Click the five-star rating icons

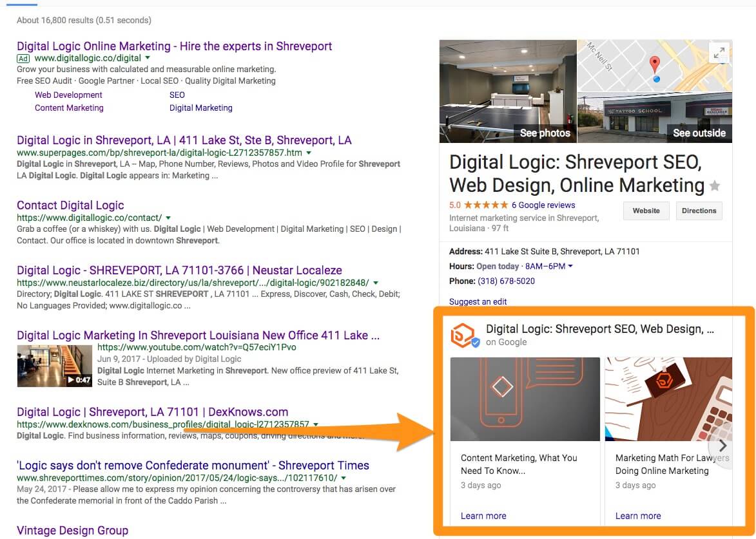486,205
